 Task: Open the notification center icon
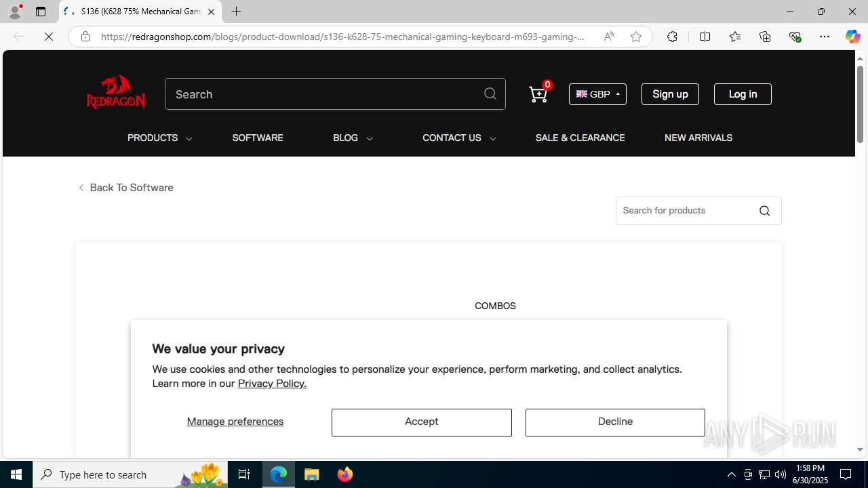point(846,474)
